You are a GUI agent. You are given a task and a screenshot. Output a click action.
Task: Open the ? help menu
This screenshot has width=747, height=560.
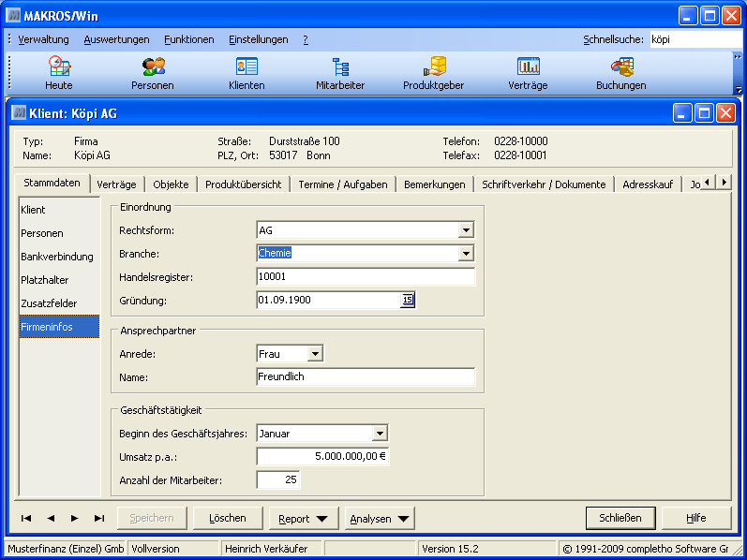click(x=306, y=39)
